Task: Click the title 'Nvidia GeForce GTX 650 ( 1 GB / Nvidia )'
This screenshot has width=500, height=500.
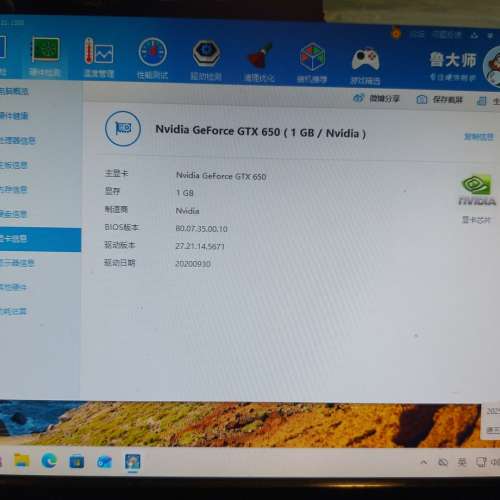Action: pyautogui.click(x=261, y=132)
